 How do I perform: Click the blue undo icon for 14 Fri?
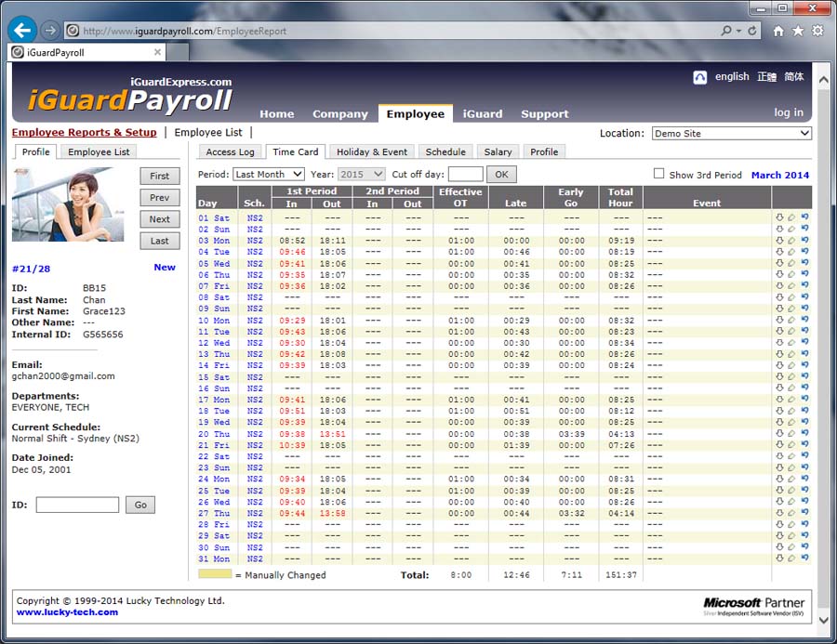[804, 365]
